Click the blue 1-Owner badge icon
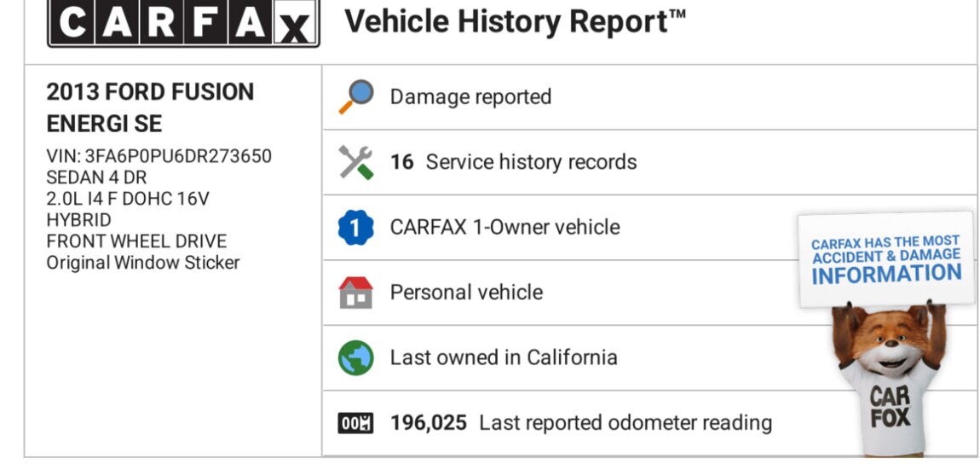Viewport: 980px width, 464px height. click(x=355, y=228)
